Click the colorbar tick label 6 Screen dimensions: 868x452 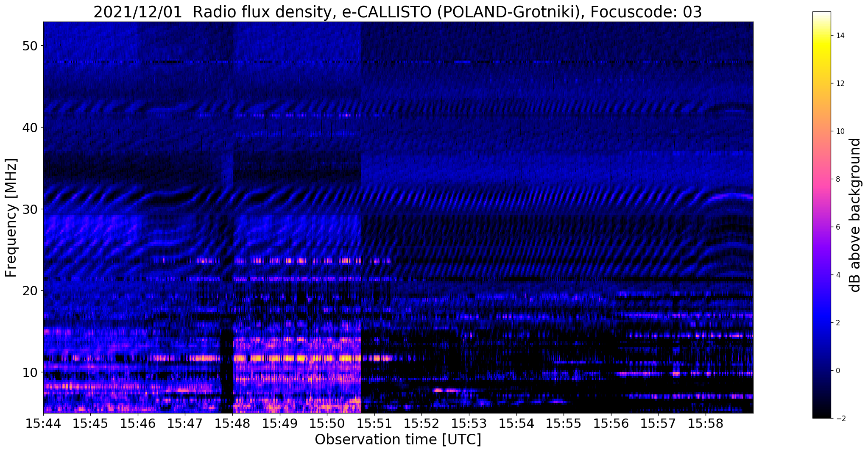[x=837, y=227]
